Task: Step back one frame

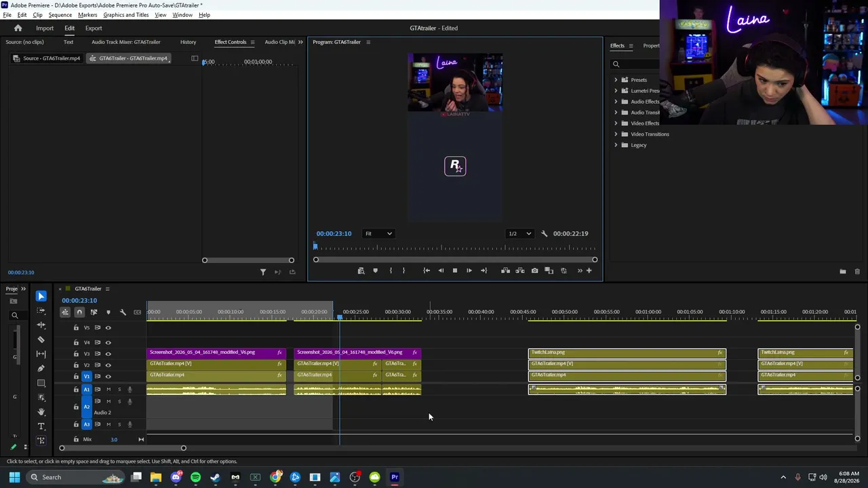Action: click(441, 271)
